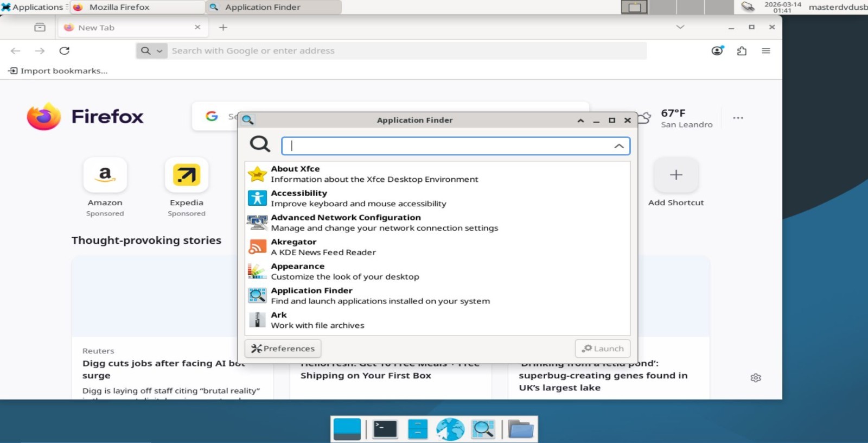Open Firefox account profile icon

pyautogui.click(x=717, y=50)
